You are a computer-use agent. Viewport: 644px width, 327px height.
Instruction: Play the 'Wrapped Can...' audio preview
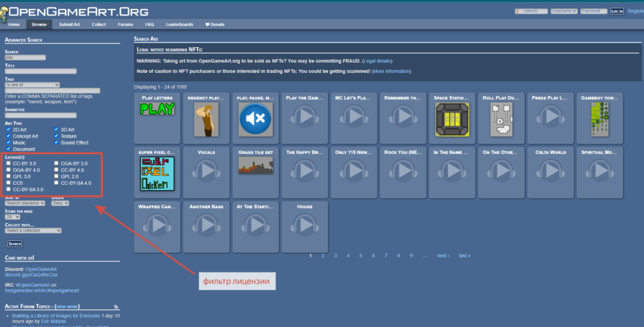coord(157,224)
